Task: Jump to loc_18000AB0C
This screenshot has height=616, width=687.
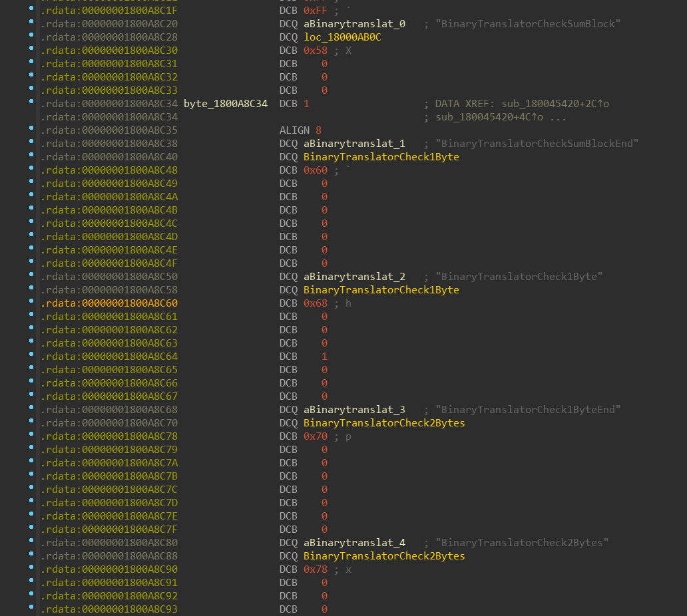Action: (342, 37)
